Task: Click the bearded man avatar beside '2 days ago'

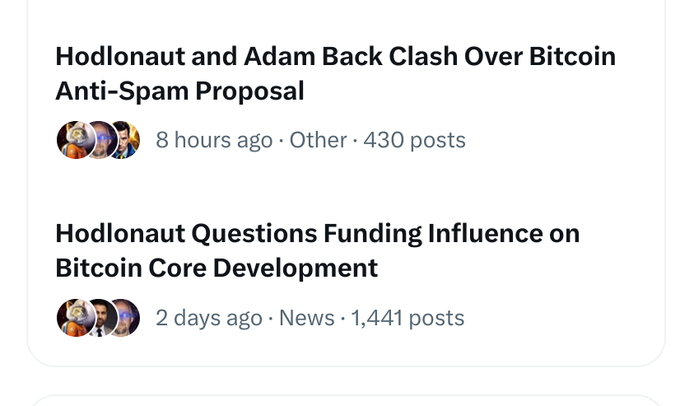Action: pos(98,318)
